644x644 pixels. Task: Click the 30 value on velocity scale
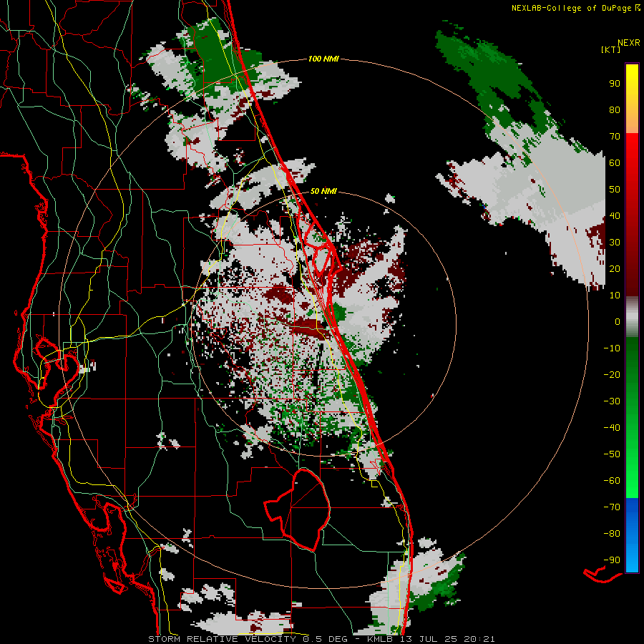[x=615, y=243]
